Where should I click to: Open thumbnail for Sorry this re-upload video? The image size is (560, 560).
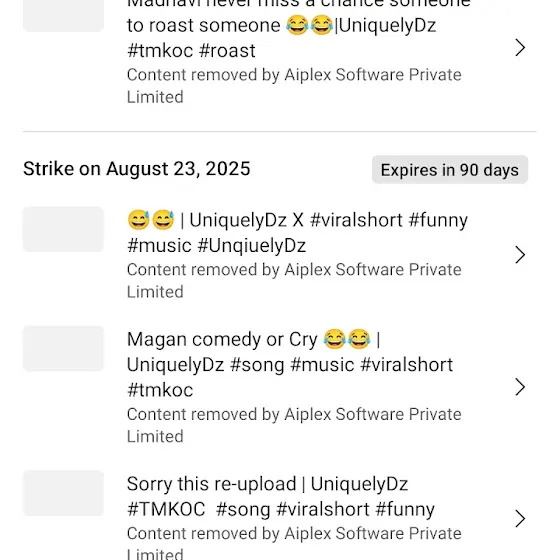coord(63,493)
